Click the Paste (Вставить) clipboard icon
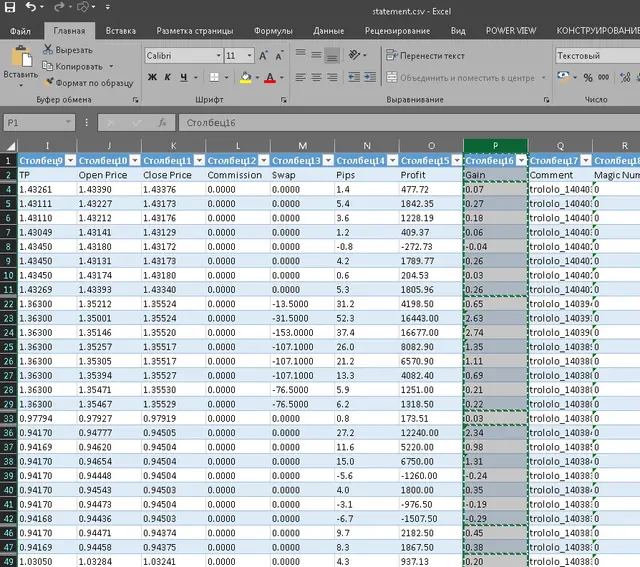The width and height of the screenshot is (640, 567). [21, 56]
